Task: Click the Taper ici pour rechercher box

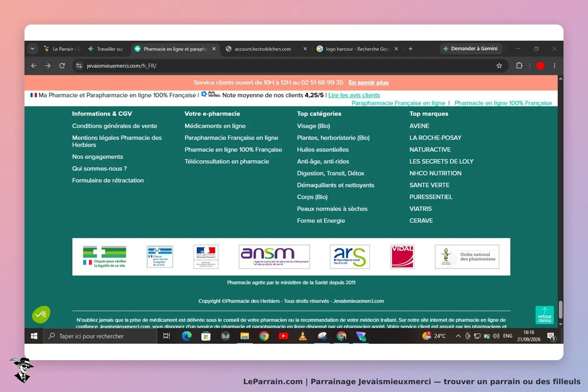Action: tap(100, 336)
